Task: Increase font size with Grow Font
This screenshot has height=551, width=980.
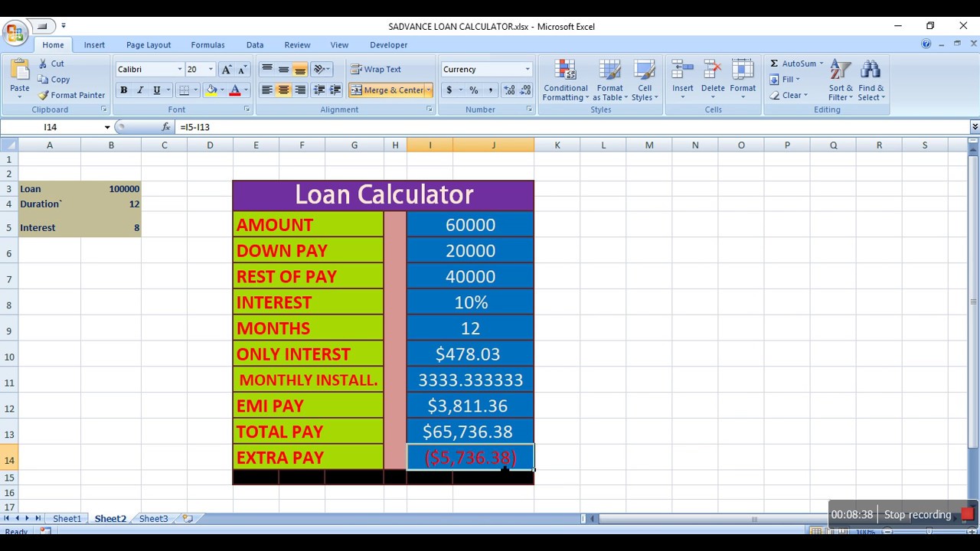Action: 227,70
